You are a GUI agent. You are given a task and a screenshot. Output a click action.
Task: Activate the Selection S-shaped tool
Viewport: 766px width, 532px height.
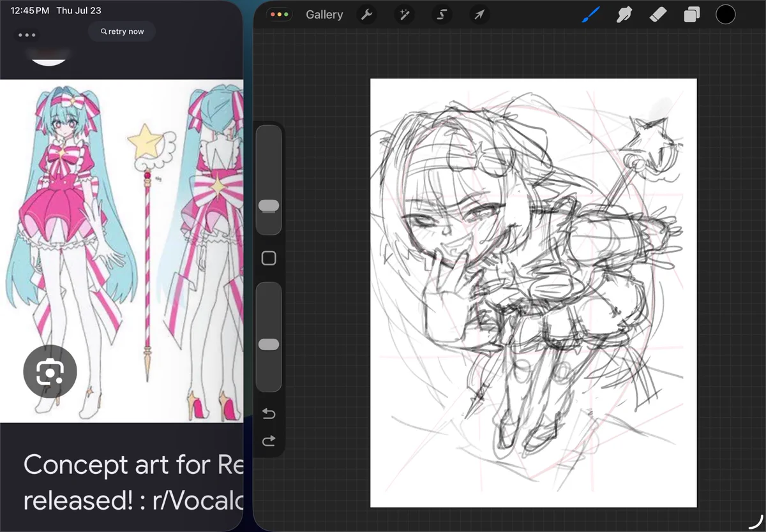click(441, 14)
